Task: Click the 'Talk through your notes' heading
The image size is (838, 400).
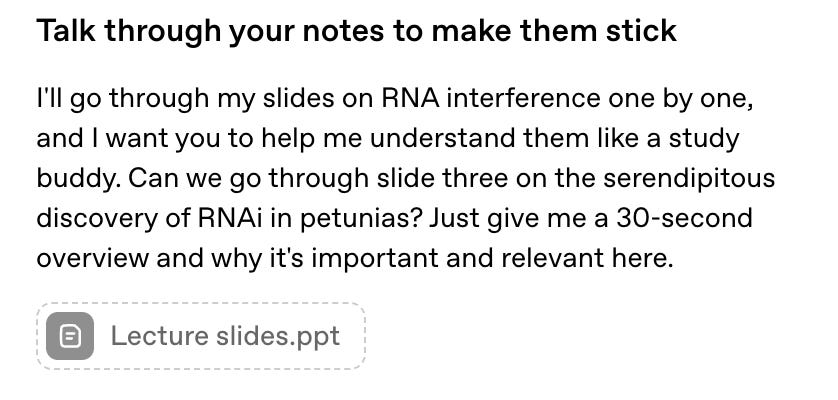Action: 356,31
